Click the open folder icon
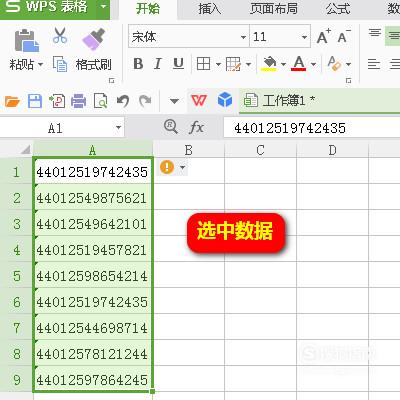The height and width of the screenshot is (400, 400). coord(12,101)
